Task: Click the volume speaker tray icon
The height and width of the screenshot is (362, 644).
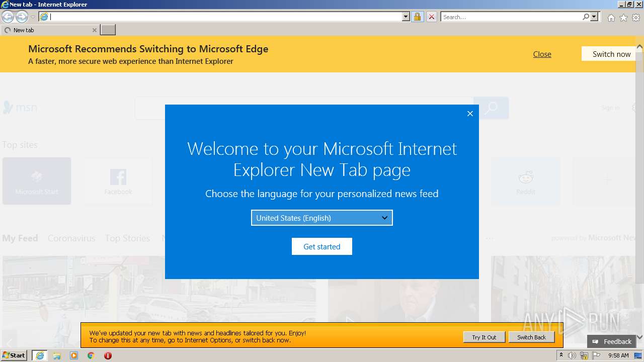Action: [x=572, y=355]
